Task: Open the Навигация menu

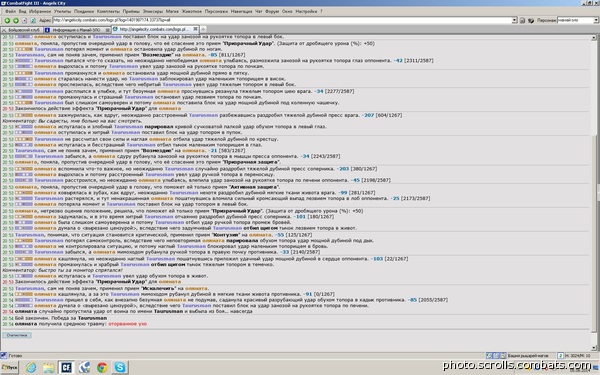Action: pos(242,11)
